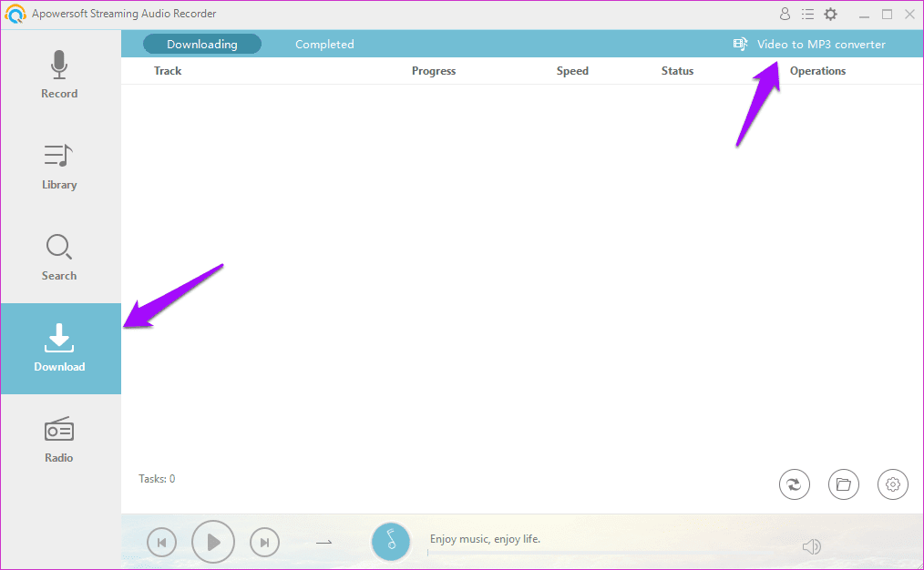The height and width of the screenshot is (570, 924).
Task: Play the previous track
Action: (x=161, y=543)
